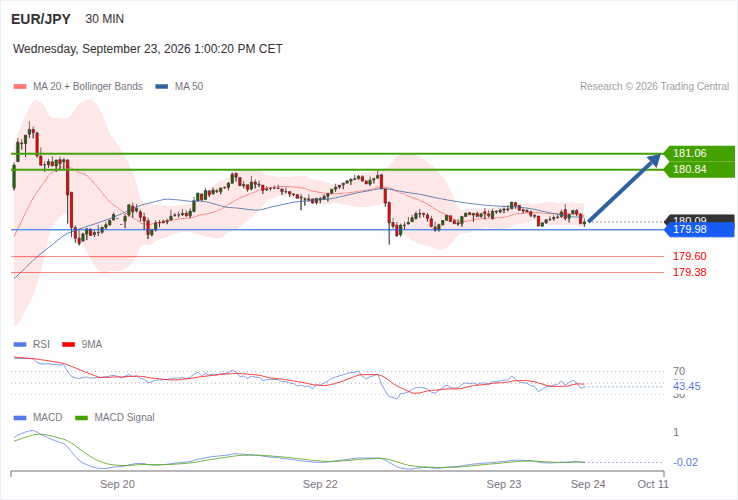Click the RSI value 43.45 label
738x500 pixels.
tap(687, 387)
